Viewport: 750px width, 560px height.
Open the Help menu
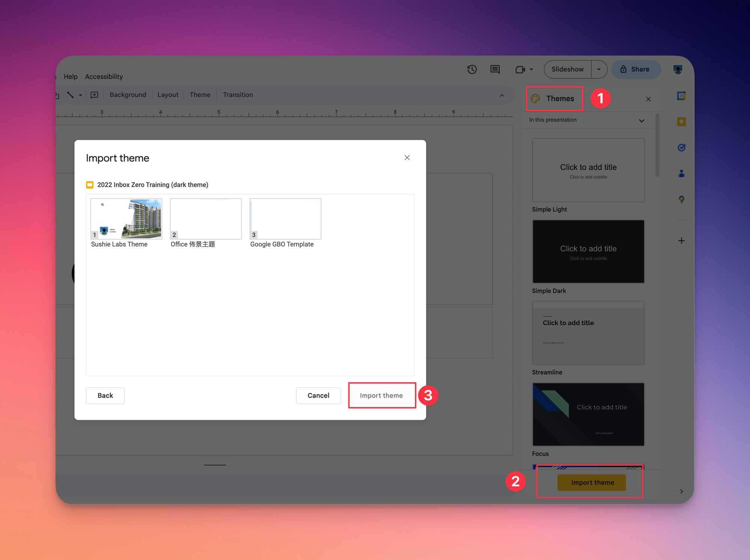coord(70,77)
